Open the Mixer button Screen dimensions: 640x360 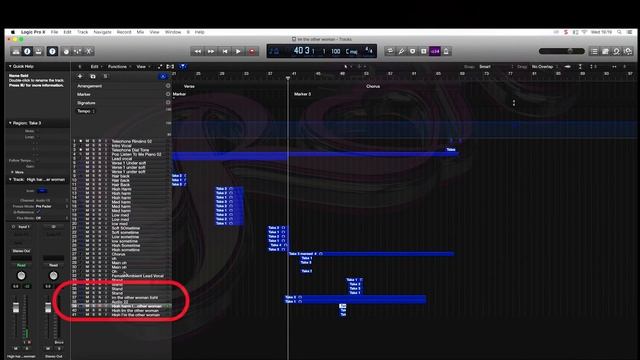(x=77, y=51)
